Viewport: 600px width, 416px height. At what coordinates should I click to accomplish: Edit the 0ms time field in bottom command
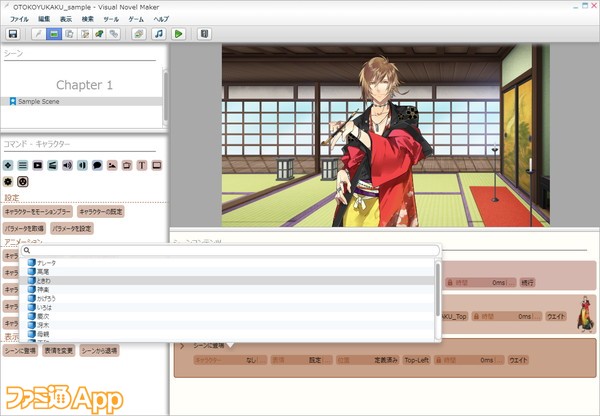point(469,360)
